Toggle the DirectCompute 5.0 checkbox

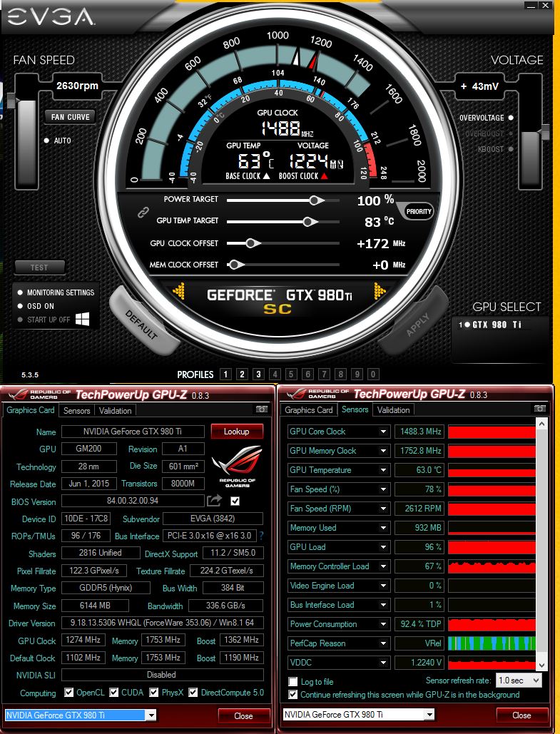pyautogui.click(x=193, y=692)
